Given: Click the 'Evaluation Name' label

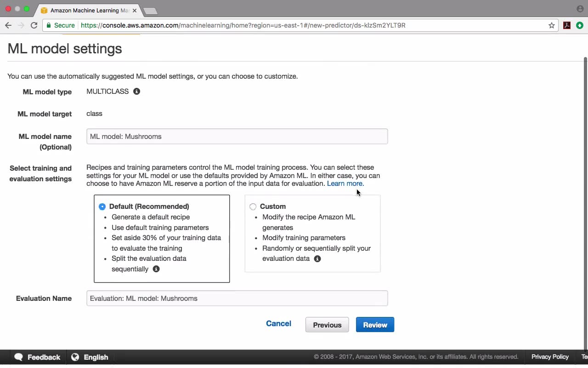Looking at the screenshot, I should [x=44, y=299].
